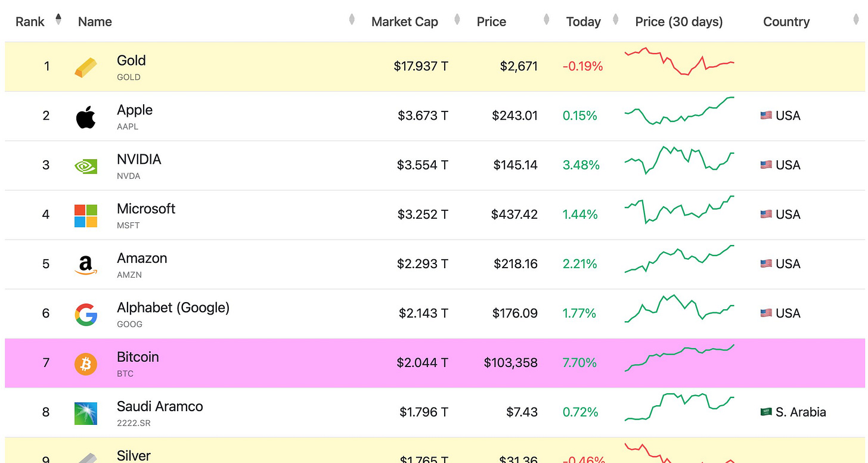The image size is (868, 463).
Task: Sort table using Price column arrows
Action: (x=546, y=19)
